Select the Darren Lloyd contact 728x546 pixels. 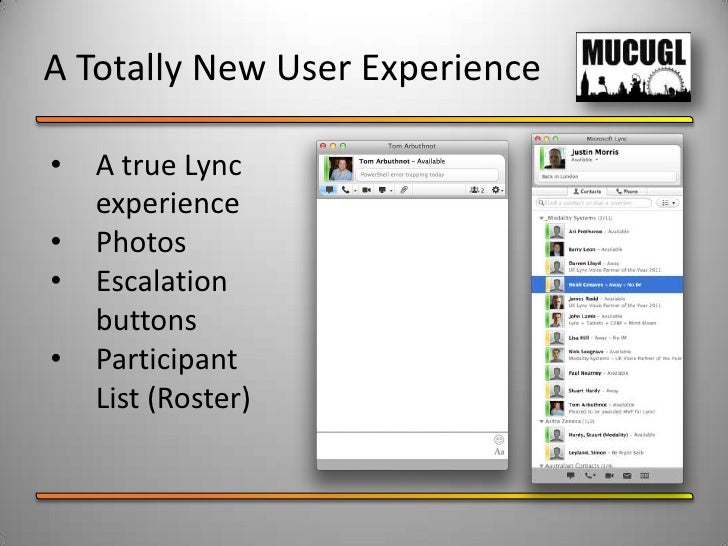point(607,266)
